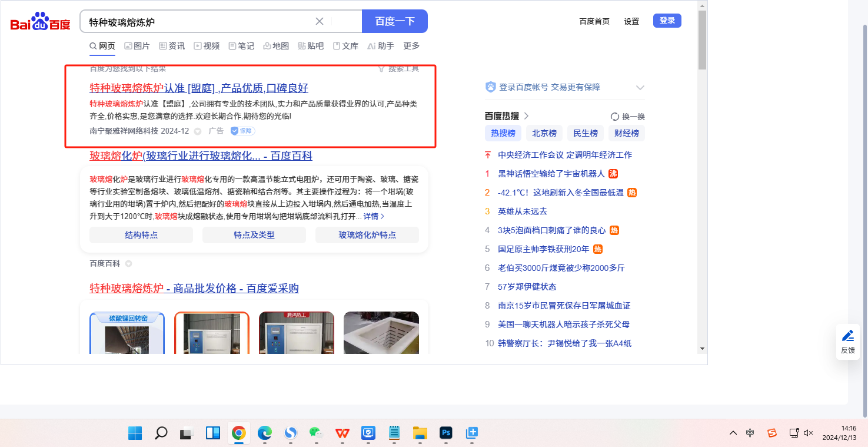The image size is (868, 447).
Task: Select the 民生榜 tab
Action: click(x=586, y=133)
